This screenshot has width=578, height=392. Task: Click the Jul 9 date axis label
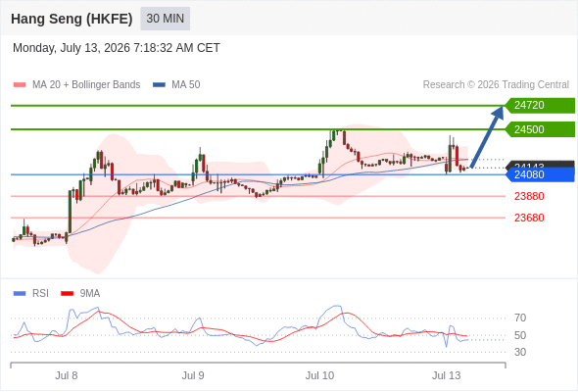[x=193, y=375]
